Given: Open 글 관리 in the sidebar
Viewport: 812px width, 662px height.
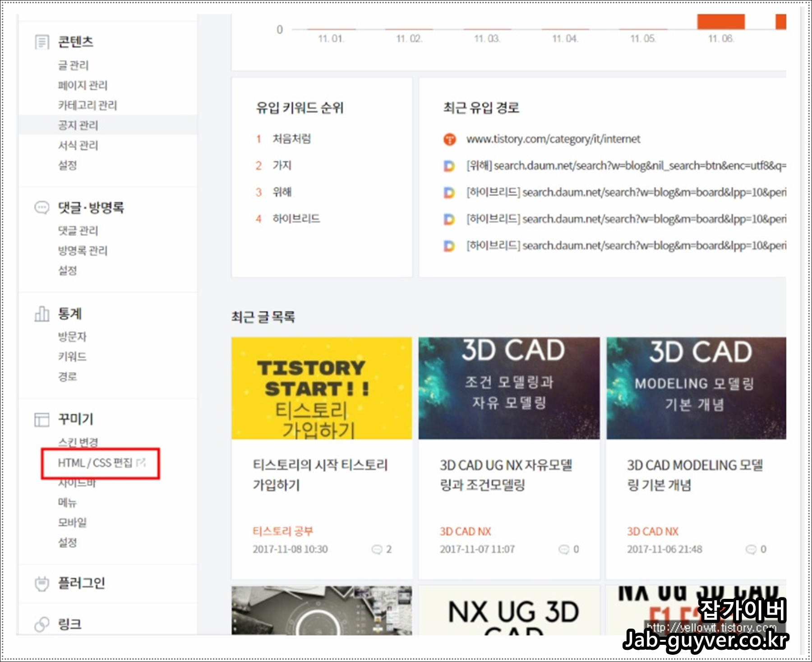Looking at the screenshot, I should (x=73, y=65).
